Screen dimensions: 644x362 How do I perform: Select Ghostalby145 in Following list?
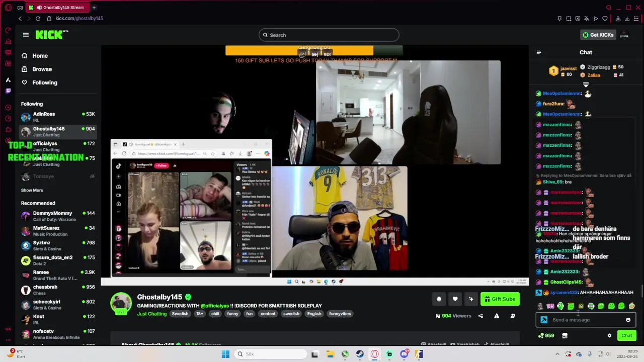tap(58, 131)
